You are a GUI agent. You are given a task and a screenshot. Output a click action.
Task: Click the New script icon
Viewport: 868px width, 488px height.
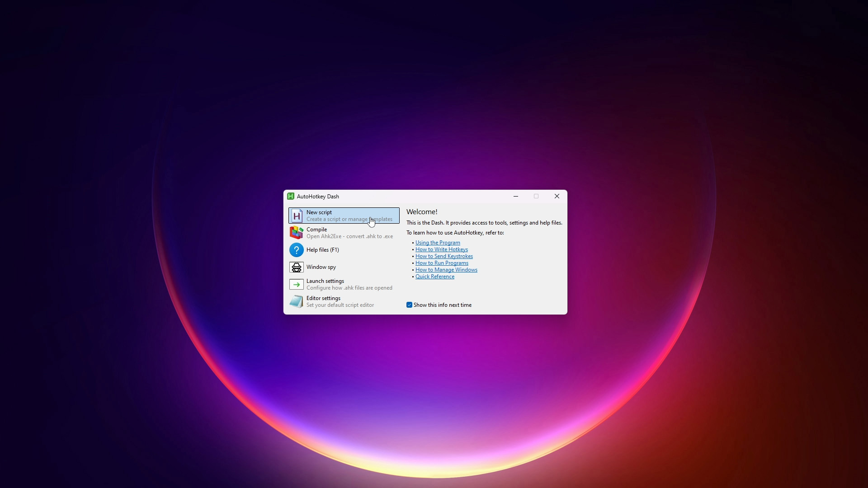coord(297,216)
